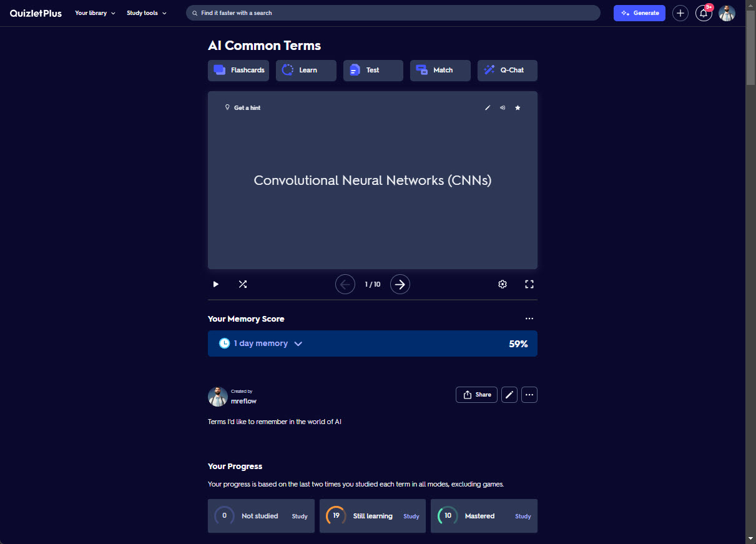Click the plus create icon
This screenshot has height=544, width=756.
[680, 13]
